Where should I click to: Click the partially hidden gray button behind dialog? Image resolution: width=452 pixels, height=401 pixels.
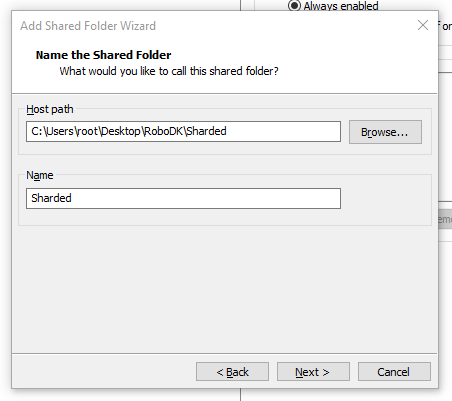[445, 219]
